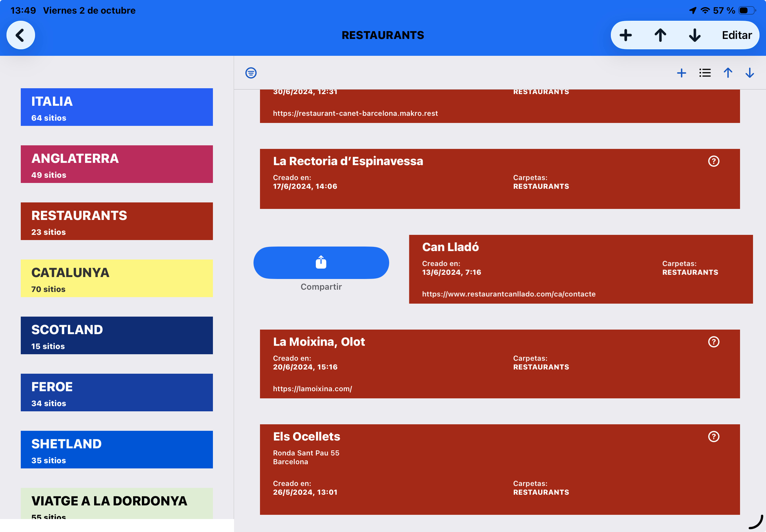The height and width of the screenshot is (532, 766).
Task: Tap the Wi-Fi icon in status bar
Action: (x=705, y=11)
